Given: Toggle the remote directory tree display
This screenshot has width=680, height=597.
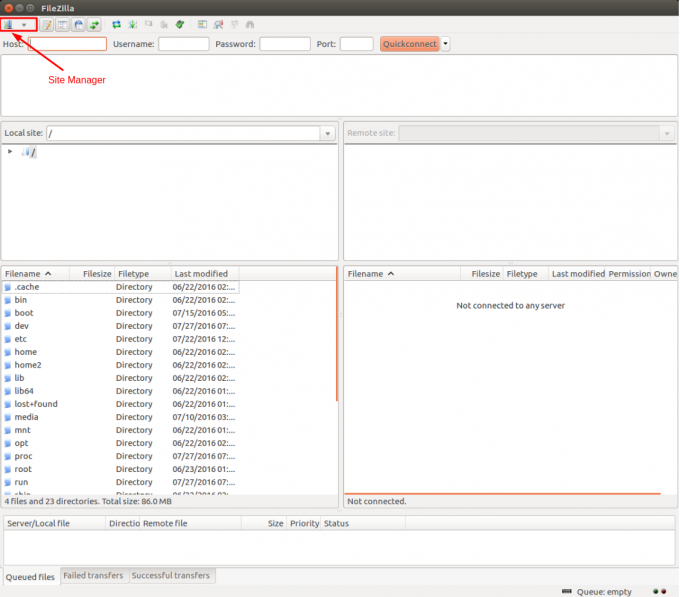Looking at the screenshot, I should click(78, 25).
